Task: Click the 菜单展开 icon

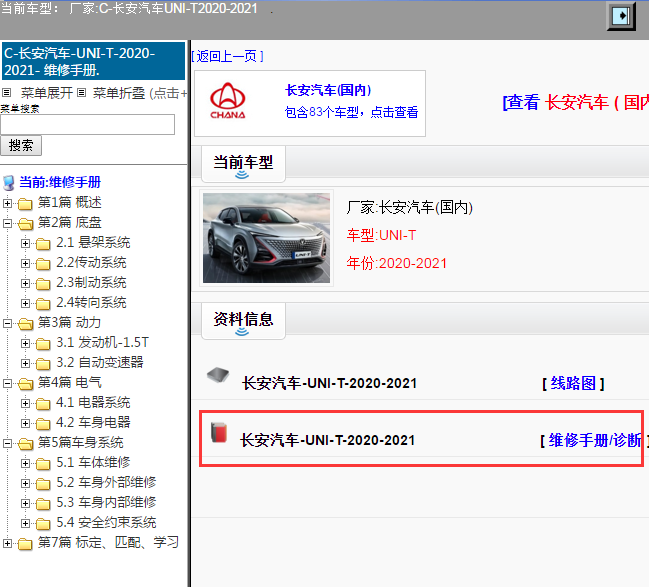Action: pos(7,92)
